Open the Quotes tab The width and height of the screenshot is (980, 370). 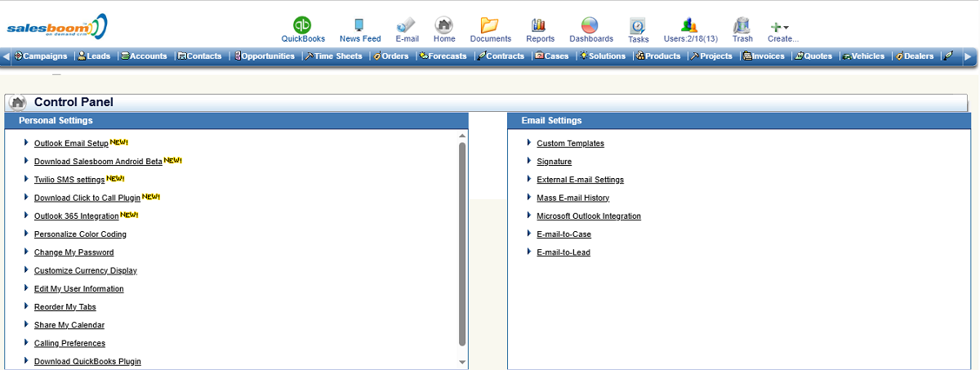tap(813, 56)
